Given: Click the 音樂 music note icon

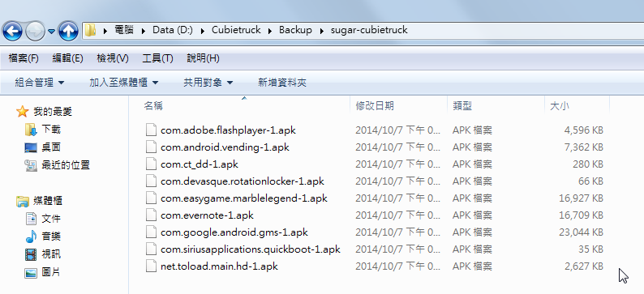Looking at the screenshot, I should tap(31, 236).
